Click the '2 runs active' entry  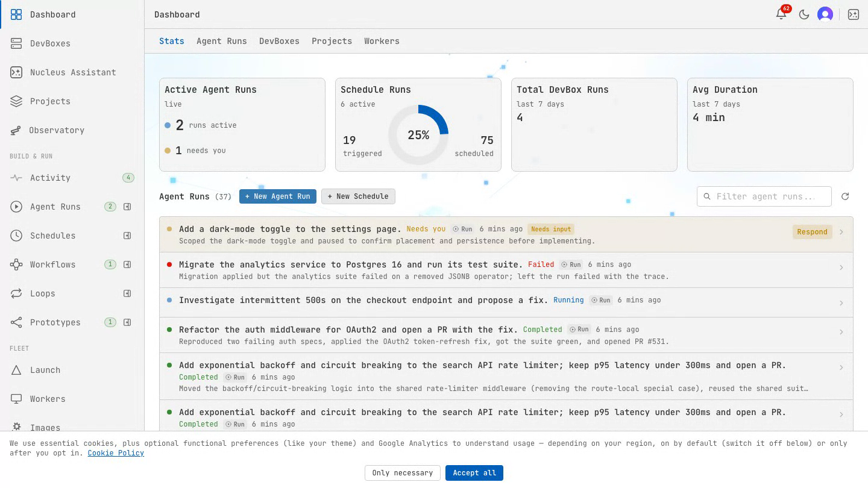[x=200, y=125]
